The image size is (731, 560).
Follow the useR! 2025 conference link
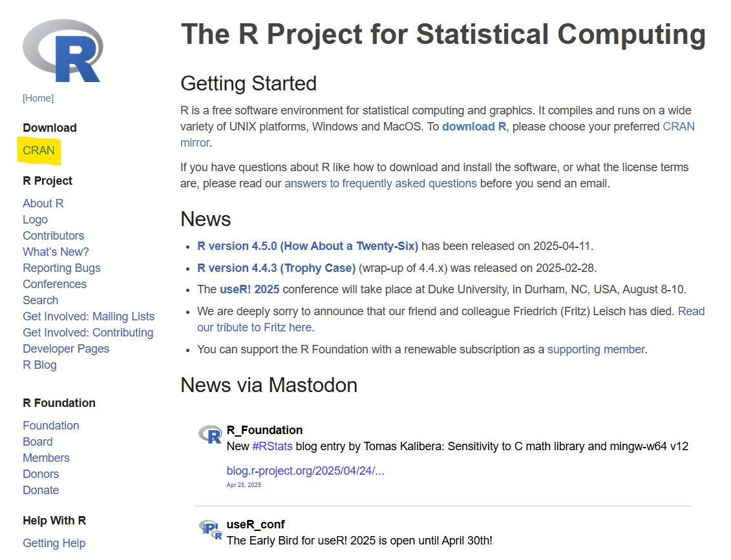(249, 289)
